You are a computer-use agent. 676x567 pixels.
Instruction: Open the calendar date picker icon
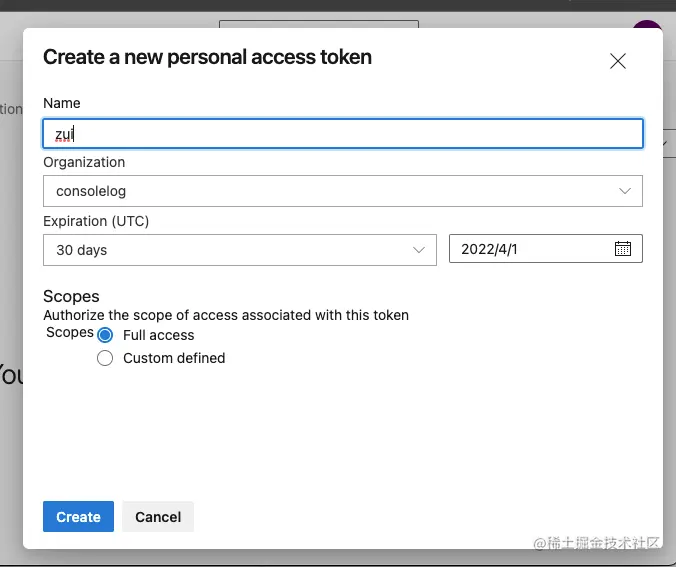tap(622, 249)
